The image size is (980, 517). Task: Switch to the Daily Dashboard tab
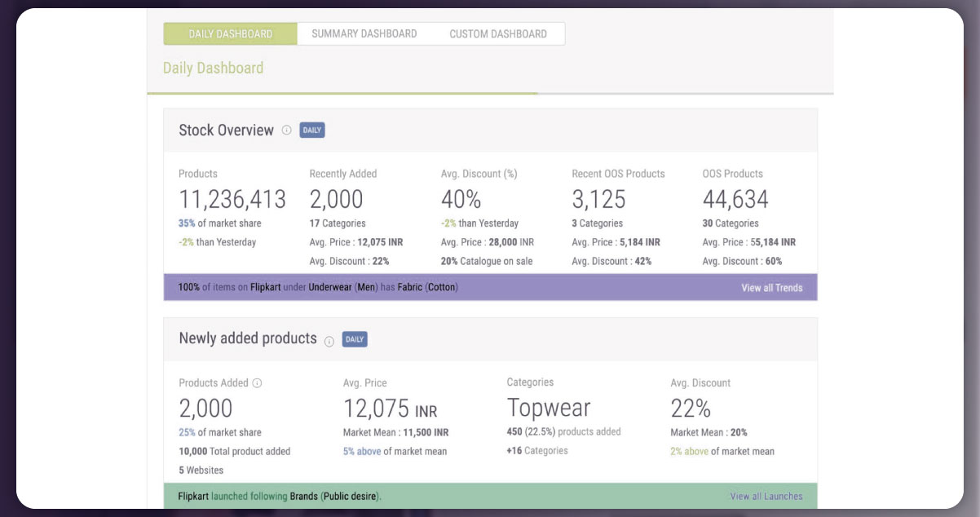[x=231, y=34]
